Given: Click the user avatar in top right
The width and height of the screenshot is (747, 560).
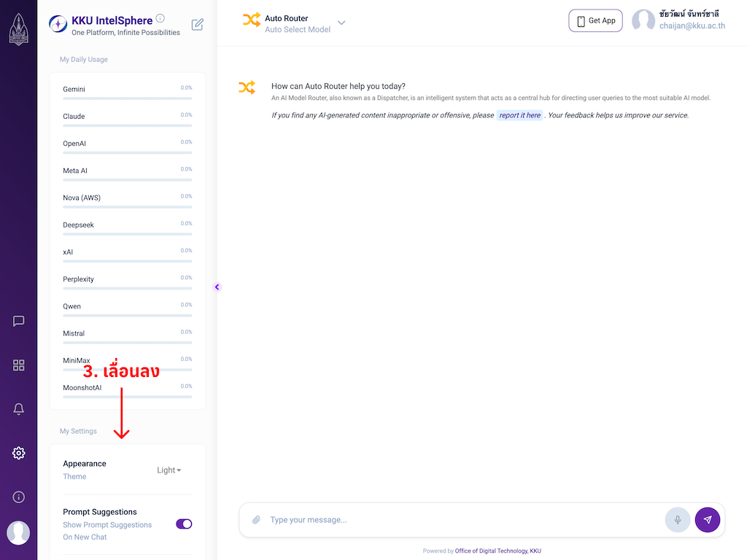Looking at the screenshot, I should coord(643,20).
